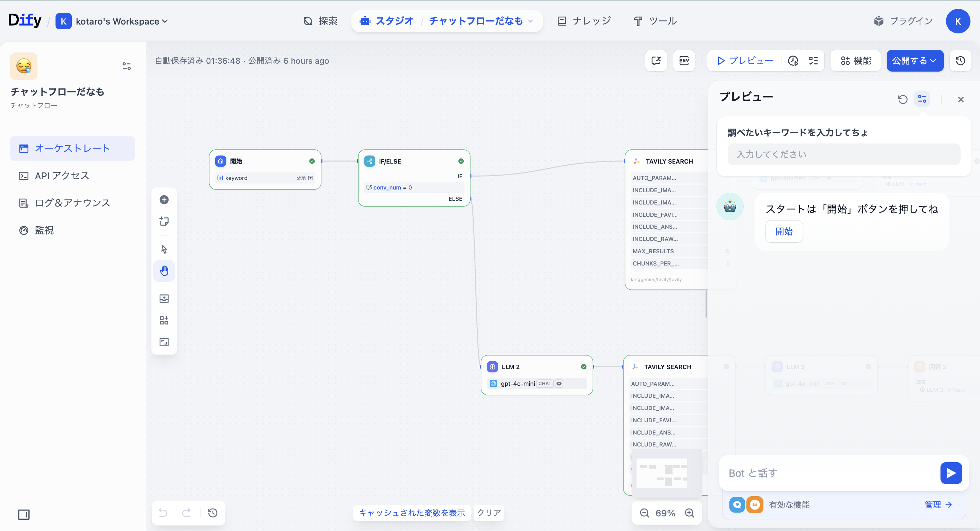The width and height of the screenshot is (980, 531).
Task: Select the hand pan mode tool
Action: [164, 271]
